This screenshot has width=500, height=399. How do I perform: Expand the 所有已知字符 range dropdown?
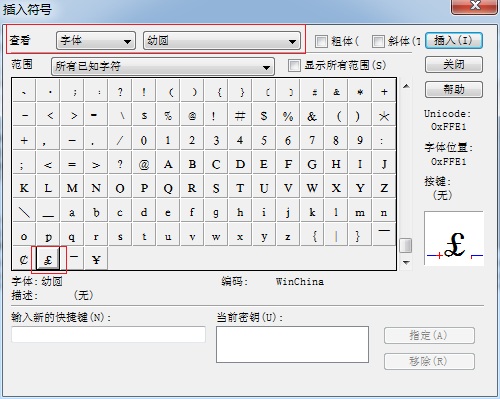[x=163, y=66]
